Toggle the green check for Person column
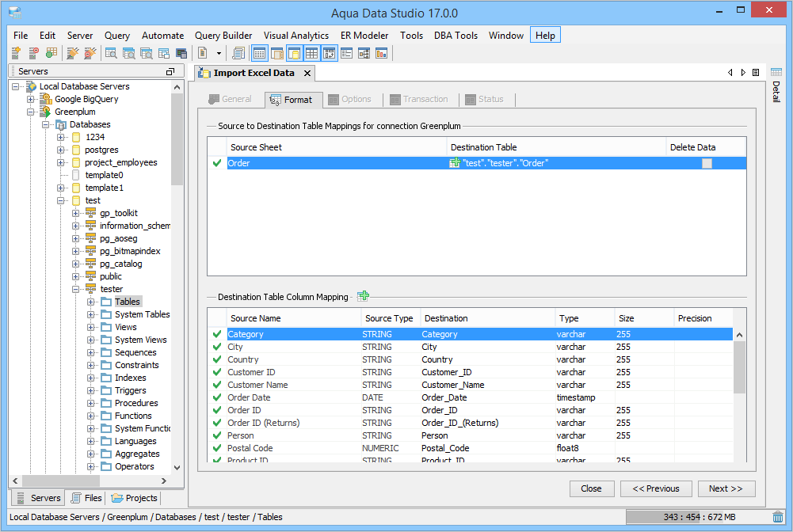793x532 pixels. [217, 435]
